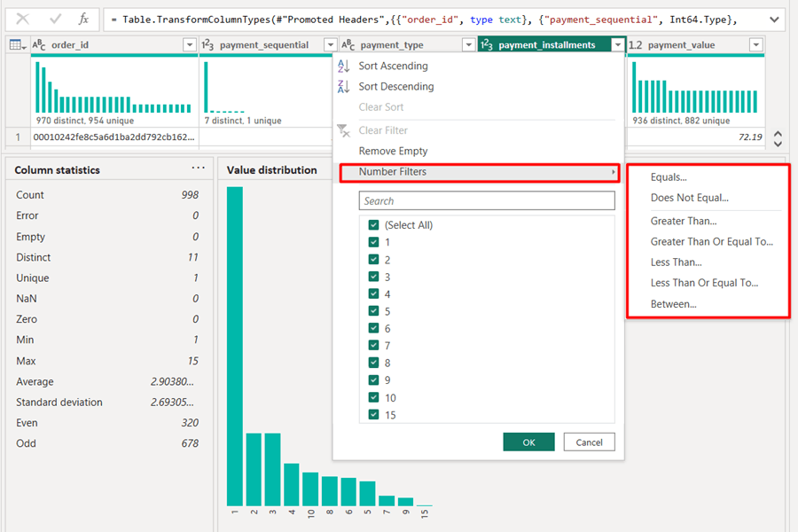Open Column statistics ellipsis menu
The image size is (798, 532).
click(x=198, y=168)
